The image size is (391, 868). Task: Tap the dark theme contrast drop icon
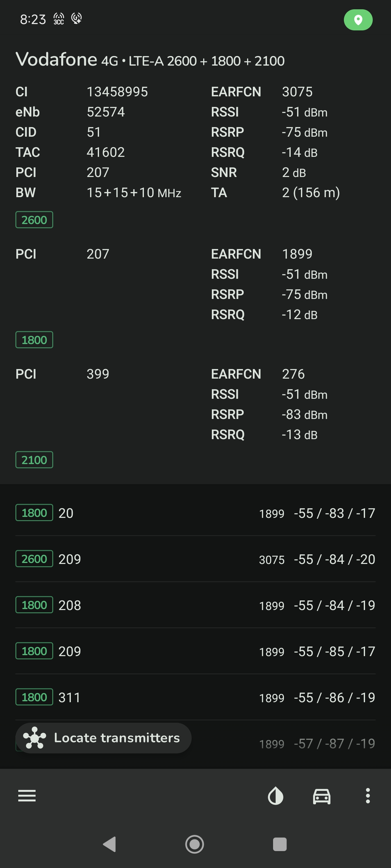[275, 796]
